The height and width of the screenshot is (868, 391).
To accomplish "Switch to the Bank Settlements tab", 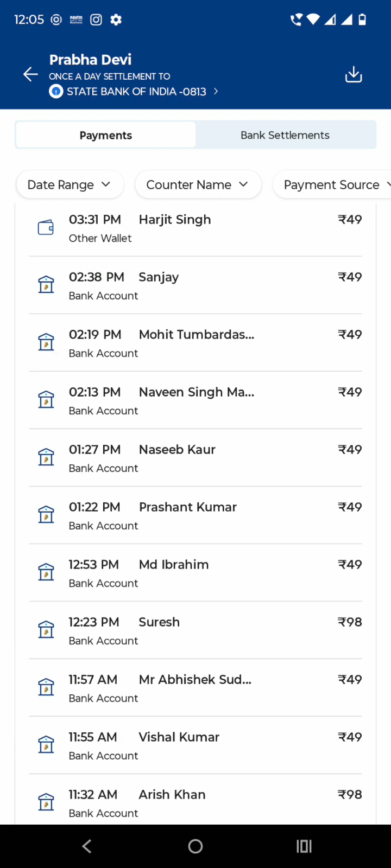I will pos(285,135).
